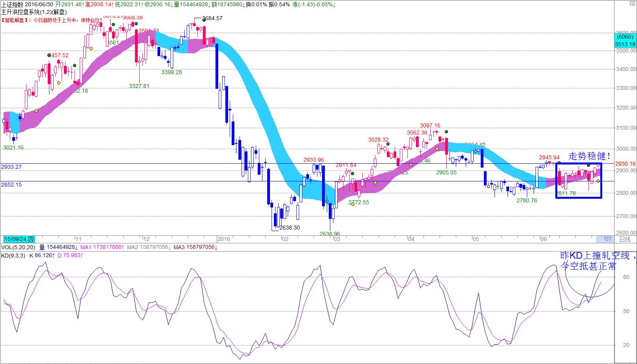The image size is (637, 364).
Task: Click the 3513.19 value in cyan tag
Action: [x=625, y=44]
